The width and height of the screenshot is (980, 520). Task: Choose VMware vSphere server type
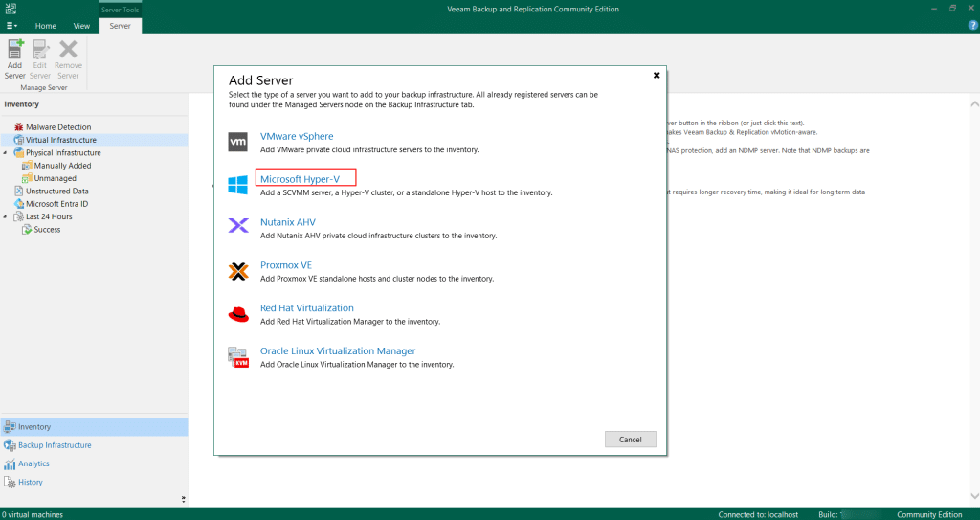pyautogui.click(x=297, y=136)
